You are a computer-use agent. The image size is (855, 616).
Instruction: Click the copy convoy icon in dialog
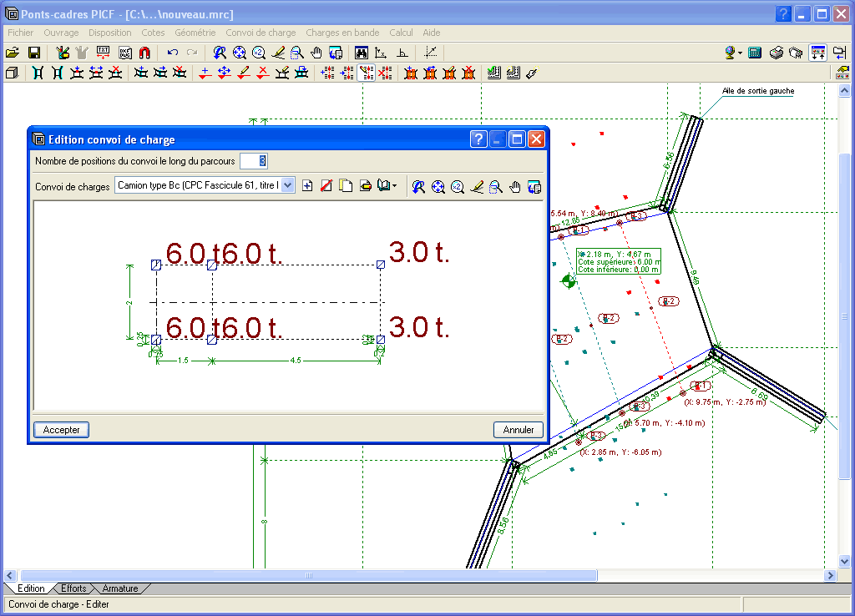346,186
